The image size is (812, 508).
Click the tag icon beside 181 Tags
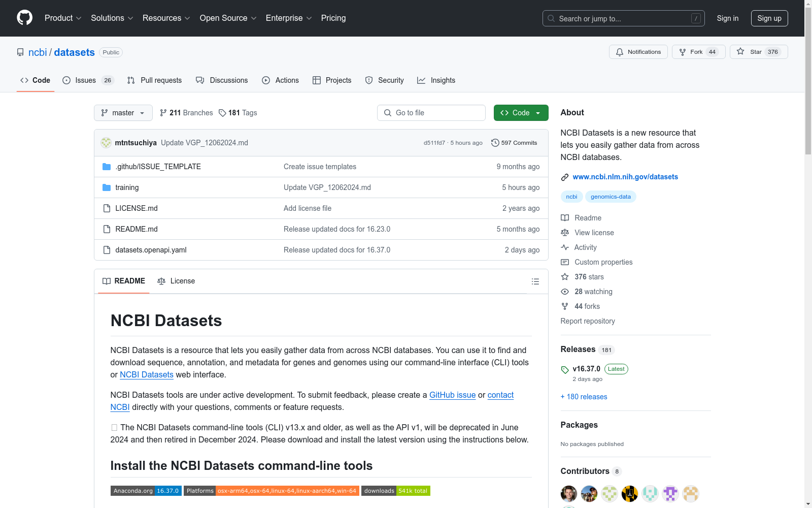point(222,113)
